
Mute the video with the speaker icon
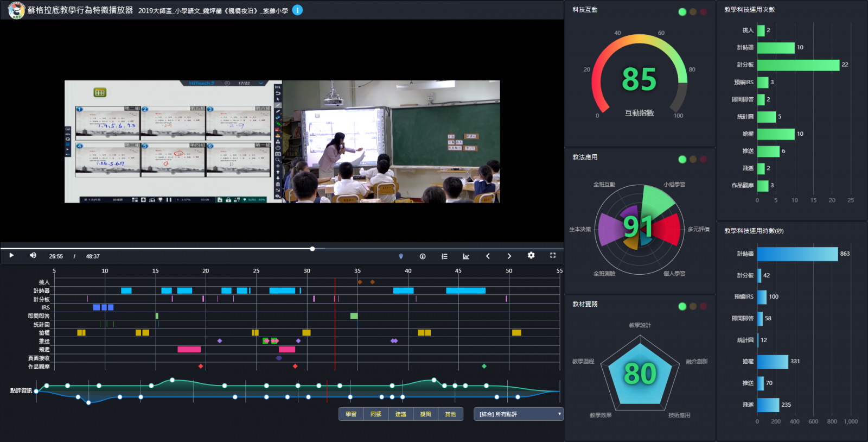point(33,256)
